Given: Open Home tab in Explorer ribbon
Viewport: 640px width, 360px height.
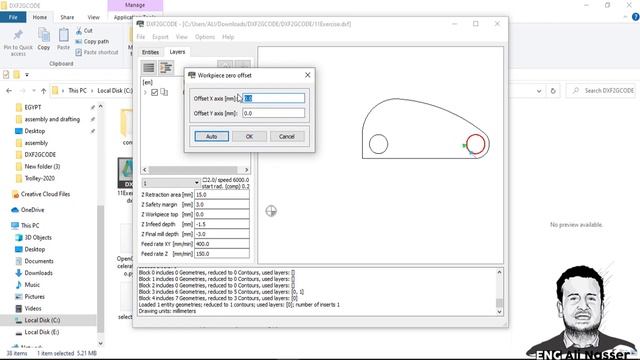Looking at the screenshot, I should pos(40,17).
